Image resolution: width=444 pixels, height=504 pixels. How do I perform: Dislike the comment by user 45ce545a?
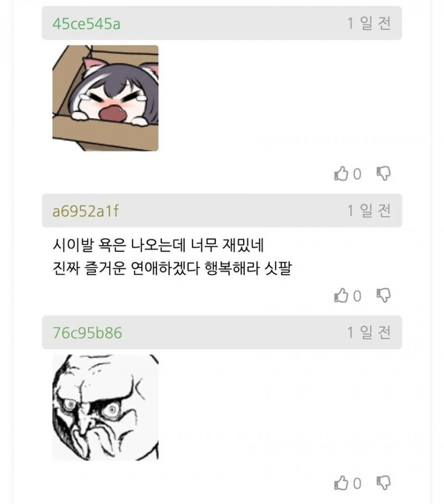coord(383,174)
